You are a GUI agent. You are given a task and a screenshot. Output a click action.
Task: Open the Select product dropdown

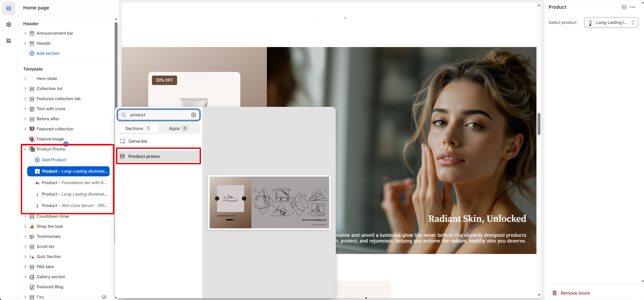pos(611,23)
